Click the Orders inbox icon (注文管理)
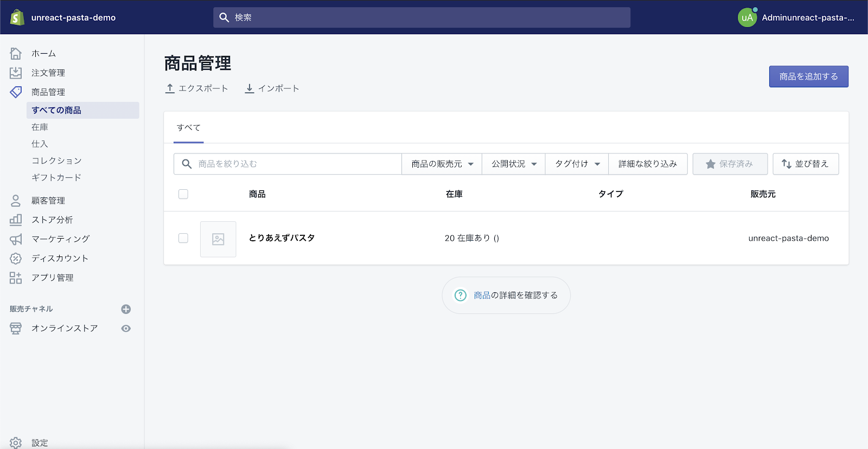The height and width of the screenshot is (449, 868). click(x=16, y=73)
